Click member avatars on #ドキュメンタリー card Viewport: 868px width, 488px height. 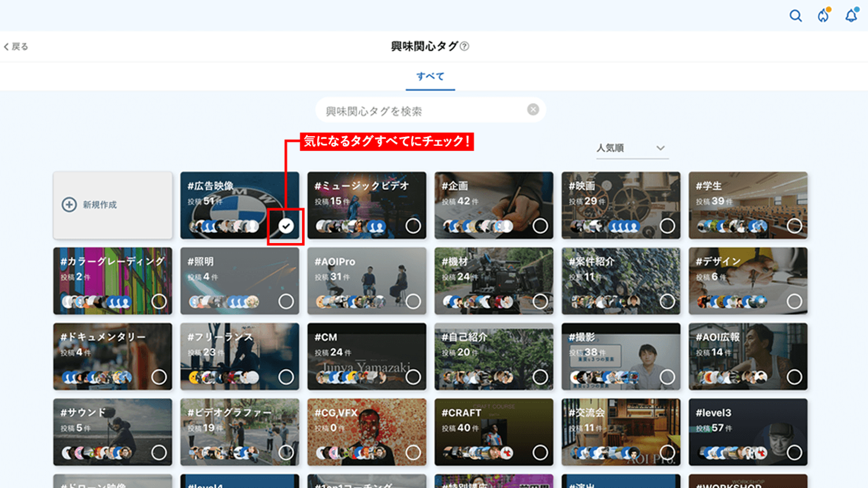[x=97, y=377]
